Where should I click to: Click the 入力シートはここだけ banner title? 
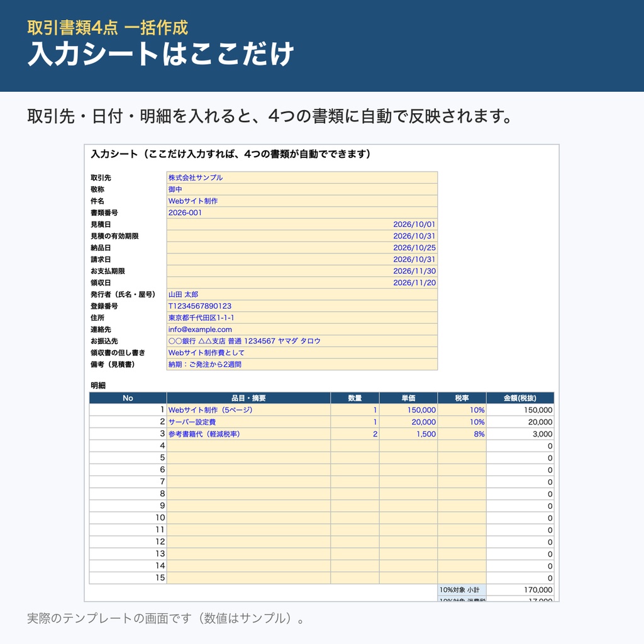pyautogui.click(x=160, y=54)
